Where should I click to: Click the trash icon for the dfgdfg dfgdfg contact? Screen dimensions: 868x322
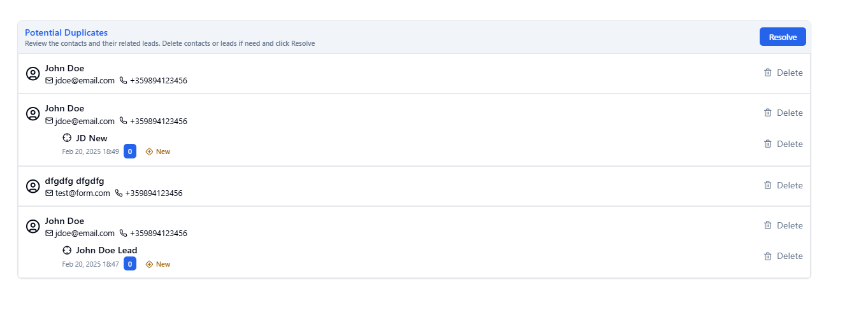coord(767,185)
